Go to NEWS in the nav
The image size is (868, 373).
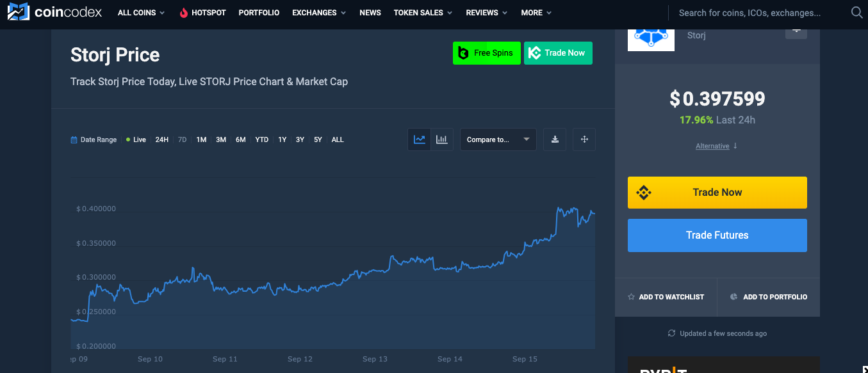tap(370, 13)
